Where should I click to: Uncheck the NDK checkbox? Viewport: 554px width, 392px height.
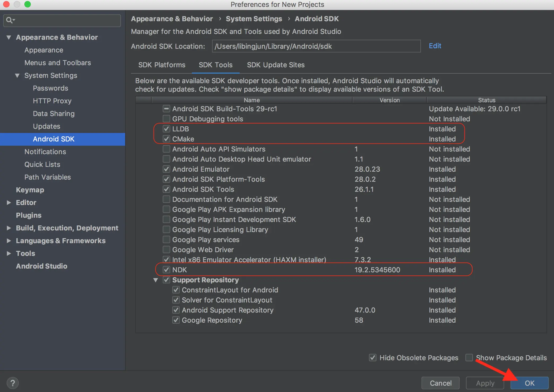[166, 270]
